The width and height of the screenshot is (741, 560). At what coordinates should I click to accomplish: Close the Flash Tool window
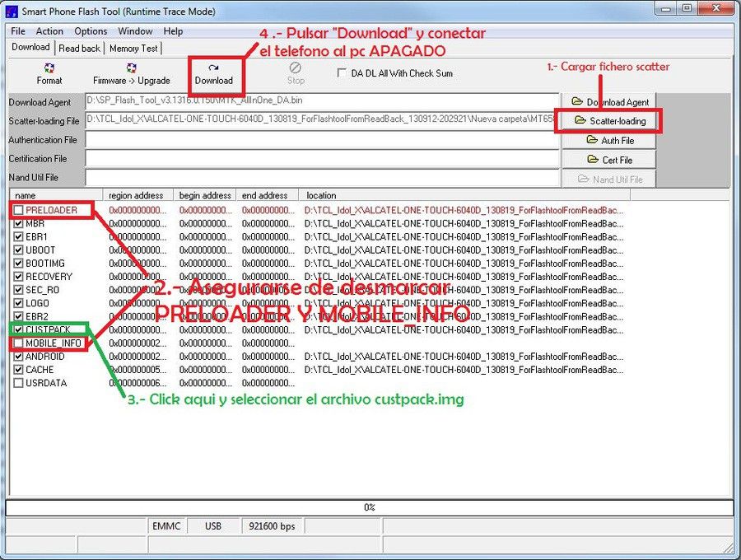pos(717,8)
